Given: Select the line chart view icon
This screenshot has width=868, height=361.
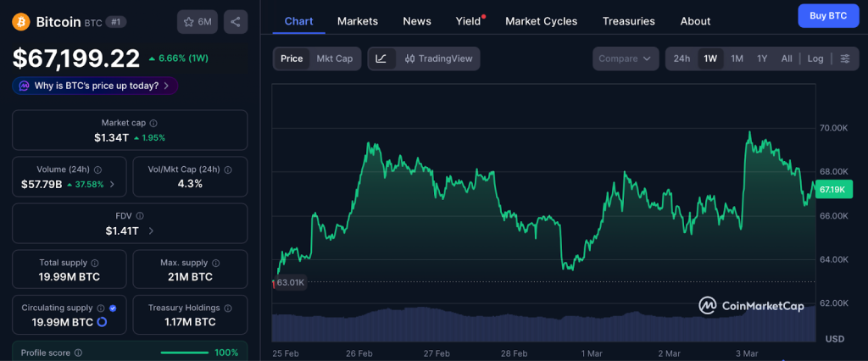Looking at the screenshot, I should point(381,58).
